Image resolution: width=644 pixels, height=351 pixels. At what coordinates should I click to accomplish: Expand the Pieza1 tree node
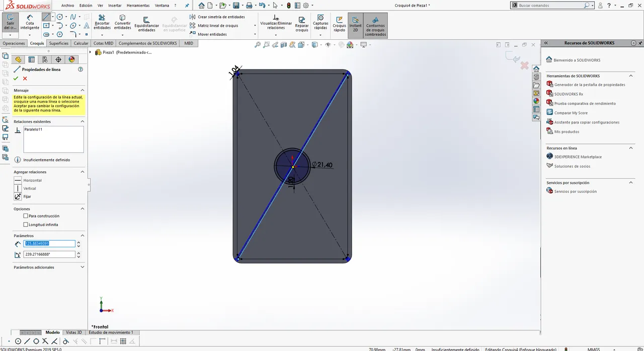click(x=91, y=52)
